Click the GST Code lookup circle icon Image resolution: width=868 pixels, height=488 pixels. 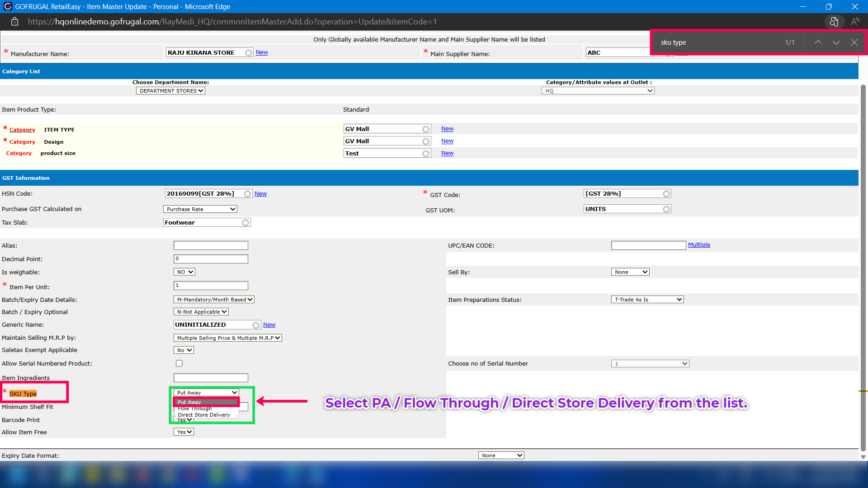point(666,194)
